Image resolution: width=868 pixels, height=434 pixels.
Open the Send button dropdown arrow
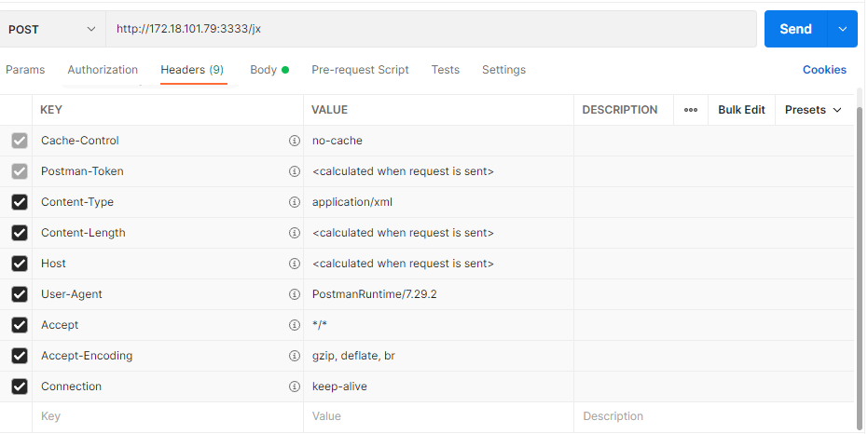842,29
